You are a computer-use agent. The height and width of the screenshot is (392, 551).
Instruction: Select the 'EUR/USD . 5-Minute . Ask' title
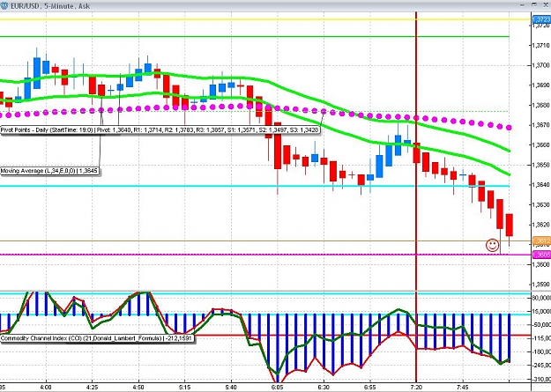coord(50,6)
